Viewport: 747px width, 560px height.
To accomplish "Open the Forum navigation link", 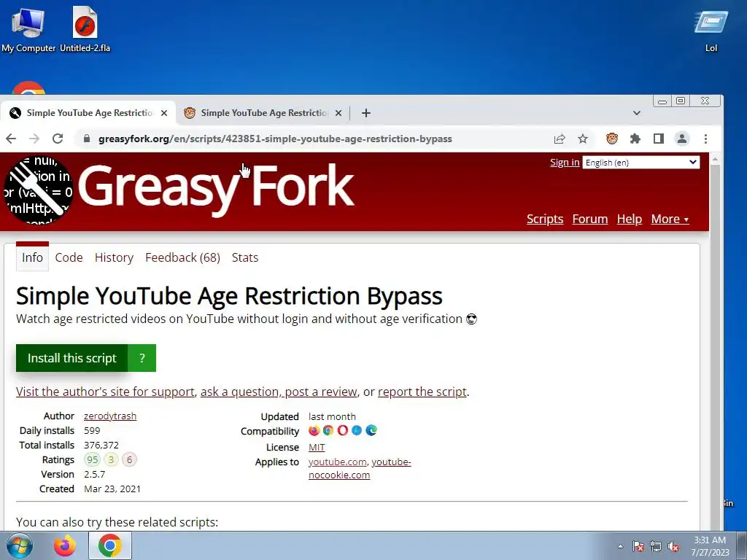I will coord(589,219).
